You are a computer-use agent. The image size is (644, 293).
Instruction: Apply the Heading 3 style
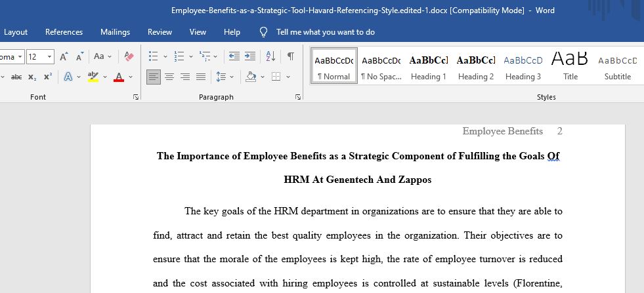pyautogui.click(x=523, y=66)
